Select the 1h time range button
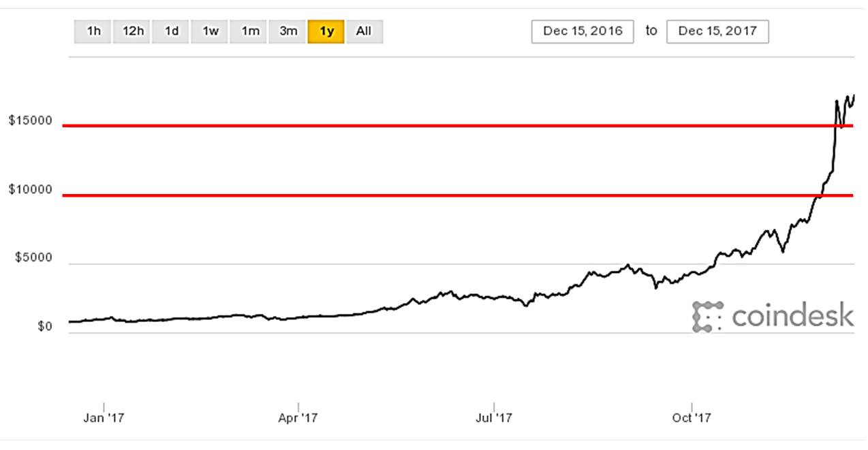 tap(93, 31)
